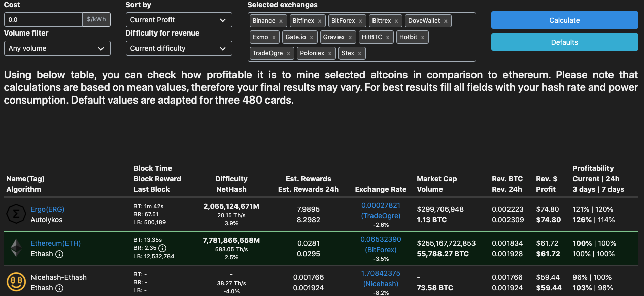
Task: Click the Autolykos algorithm text
Action: point(47,220)
